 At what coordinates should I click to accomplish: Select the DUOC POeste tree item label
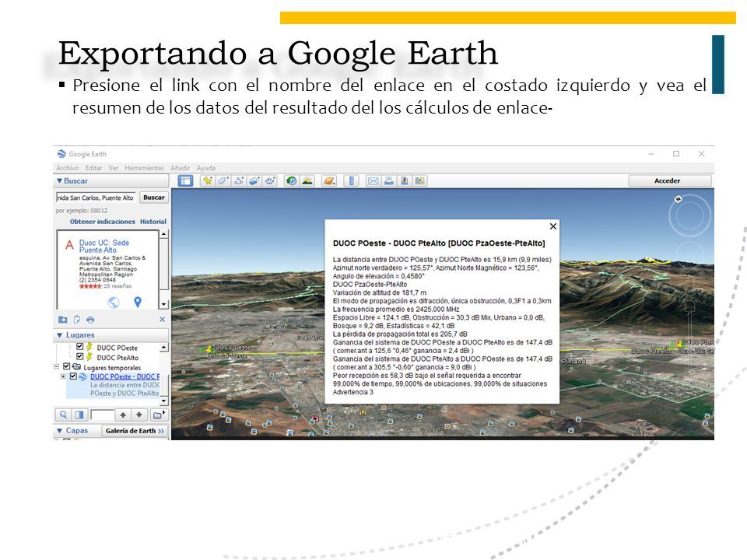pos(117,348)
